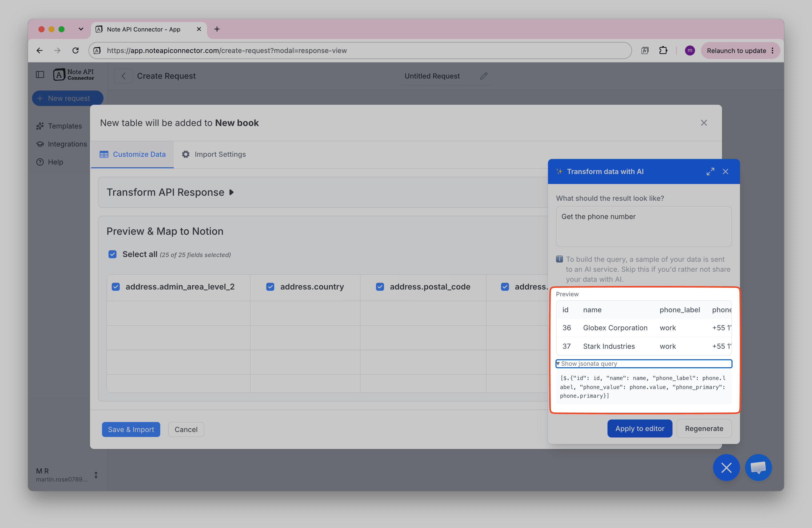
Task: Open a new browser tab
Action: 217,29
